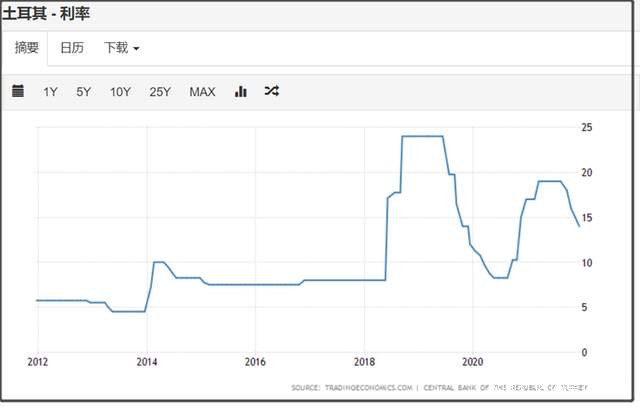Expand the 下载 dropdown
The height and width of the screenshot is (408, 640).
pos(122,48)
